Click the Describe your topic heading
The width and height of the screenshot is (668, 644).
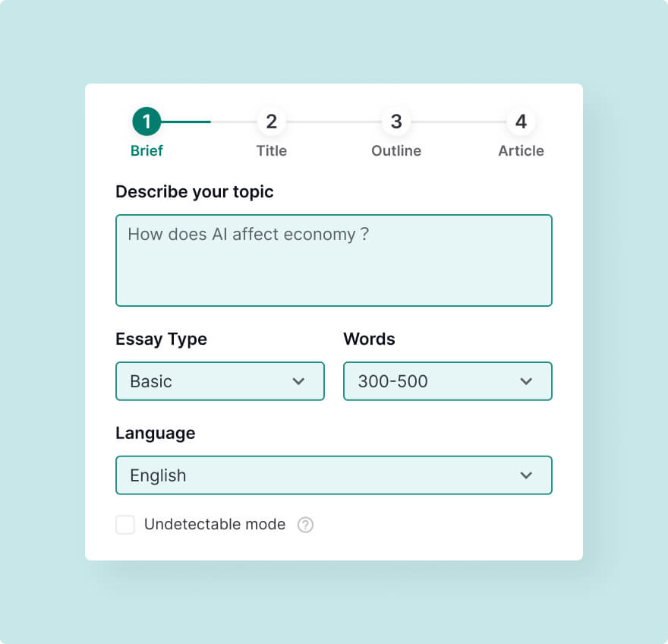pos(194,192)
